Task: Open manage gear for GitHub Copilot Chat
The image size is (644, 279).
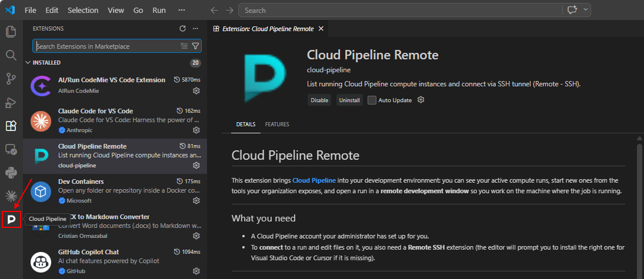Action: [x=196, y=271]
